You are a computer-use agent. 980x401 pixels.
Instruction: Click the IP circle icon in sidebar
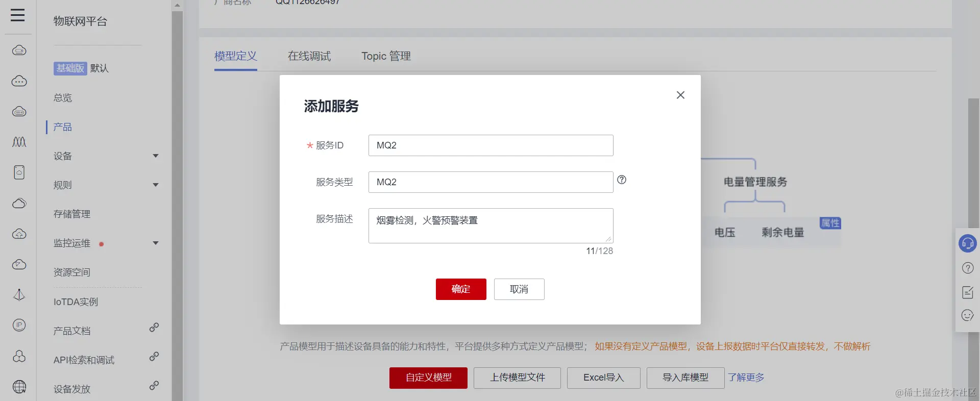[19, 325]
